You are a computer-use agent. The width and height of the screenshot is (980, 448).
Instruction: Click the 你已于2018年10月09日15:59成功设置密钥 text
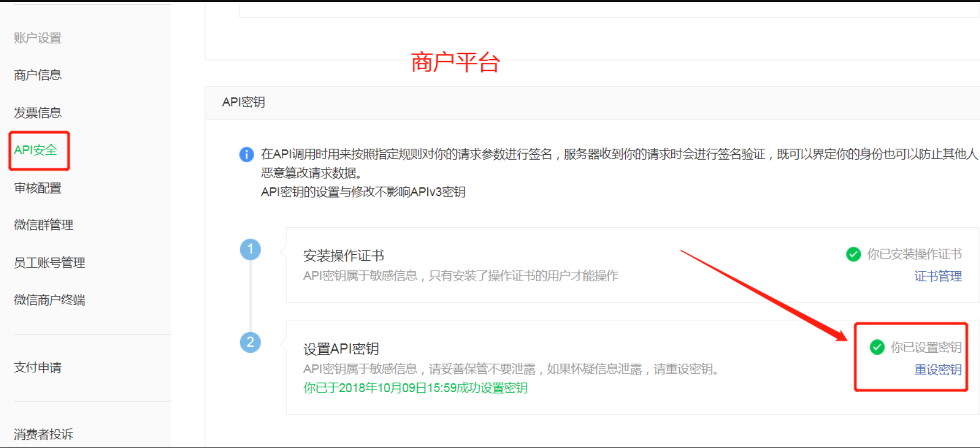[415, 388]
